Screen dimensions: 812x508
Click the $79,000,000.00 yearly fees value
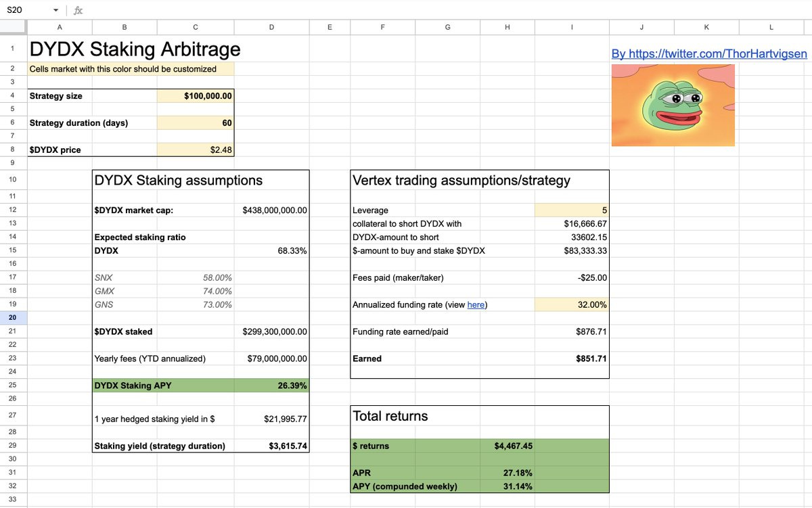click(277, 359)
